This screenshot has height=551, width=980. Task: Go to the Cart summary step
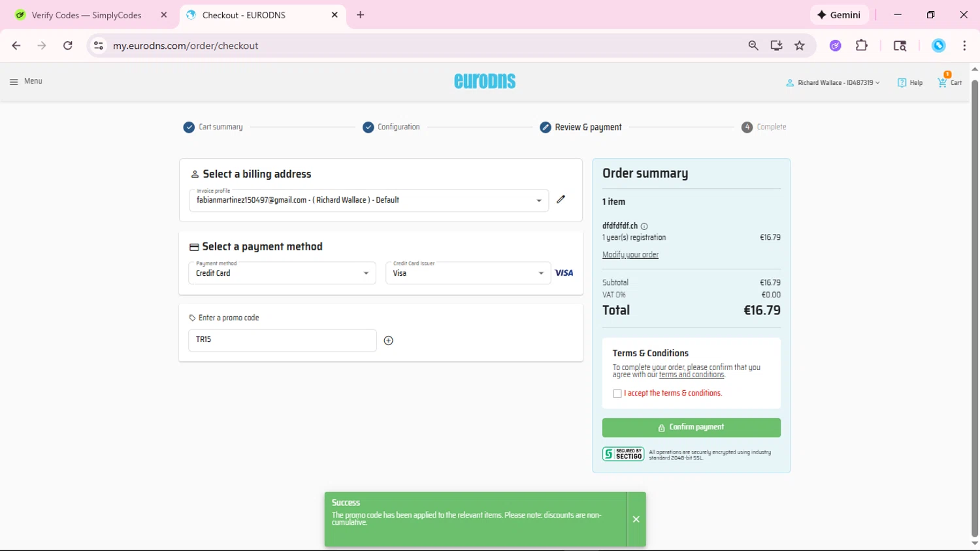(213, 127)
